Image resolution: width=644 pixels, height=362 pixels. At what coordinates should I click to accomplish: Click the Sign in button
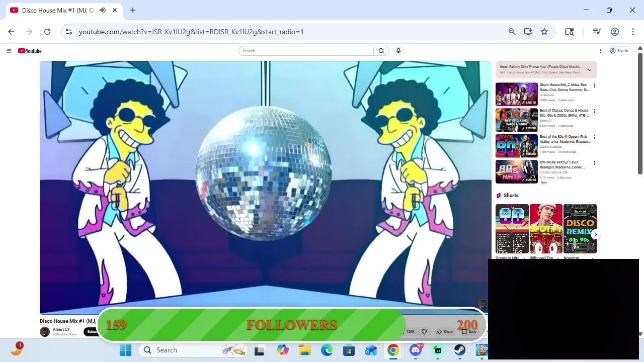coord(619,51)
